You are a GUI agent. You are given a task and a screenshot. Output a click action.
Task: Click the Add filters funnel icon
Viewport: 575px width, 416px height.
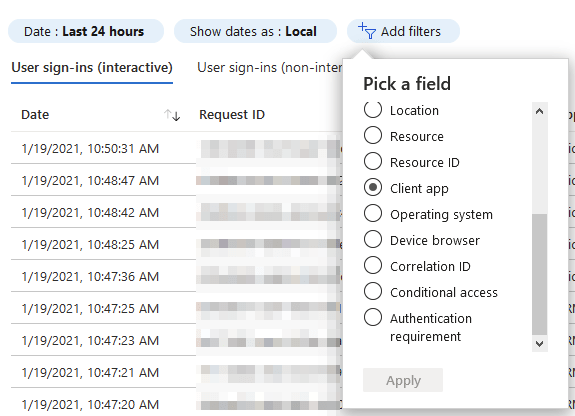click(x=367, y=31)
